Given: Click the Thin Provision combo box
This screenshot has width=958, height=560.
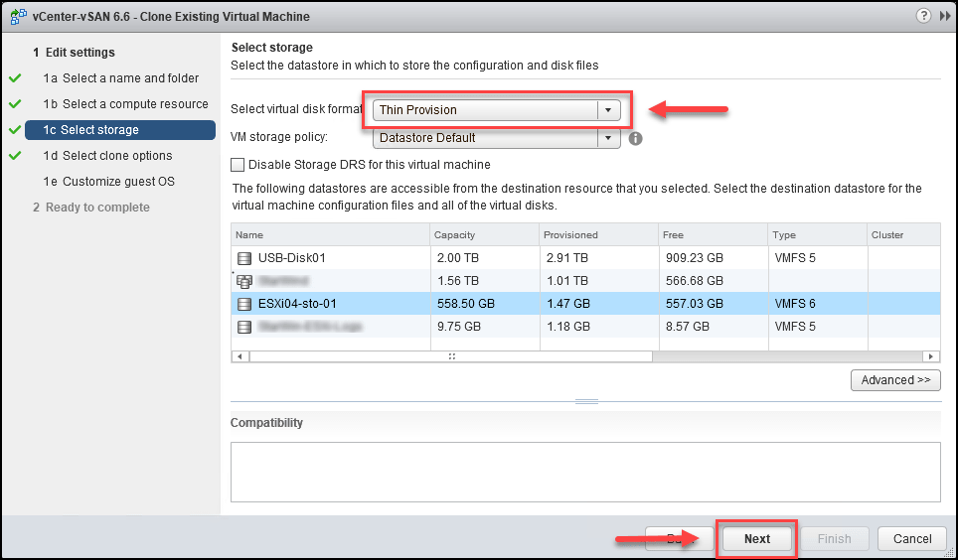Looking at the screenshot, I should [497, 110].
